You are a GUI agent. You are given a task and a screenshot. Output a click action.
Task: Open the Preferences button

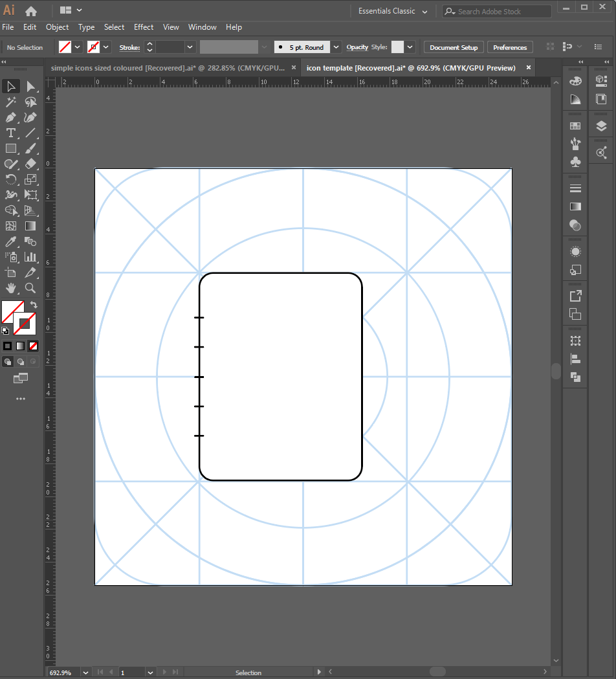[x=510, y=47]
